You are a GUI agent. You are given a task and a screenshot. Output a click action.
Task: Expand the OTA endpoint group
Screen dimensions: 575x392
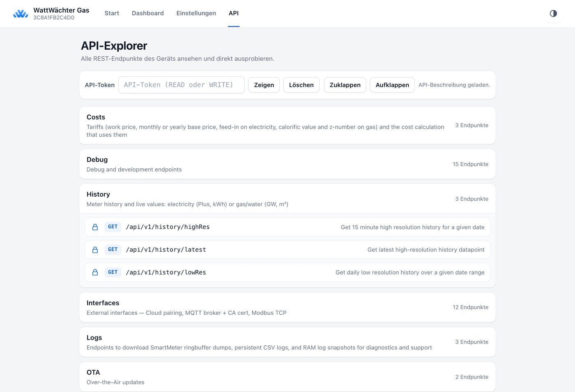tap(287, 377)
